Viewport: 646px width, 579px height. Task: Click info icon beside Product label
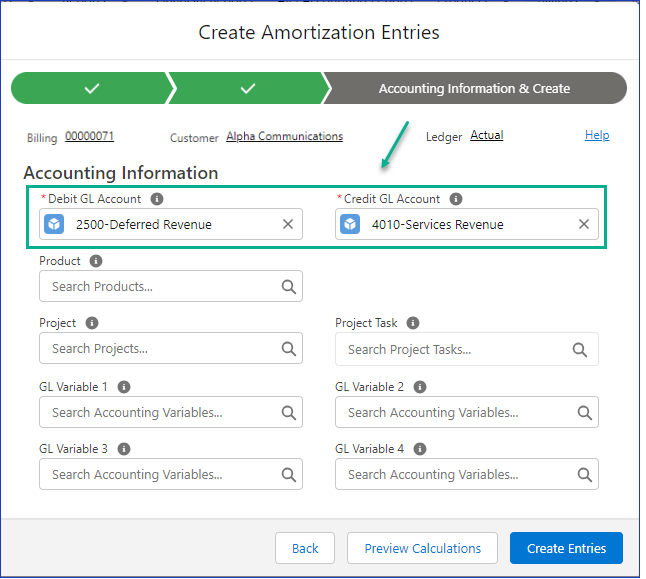96,261
